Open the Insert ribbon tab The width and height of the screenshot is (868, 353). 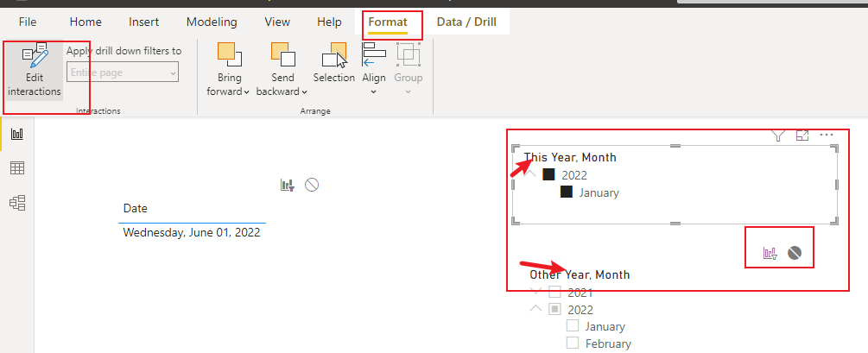(144, 22)
